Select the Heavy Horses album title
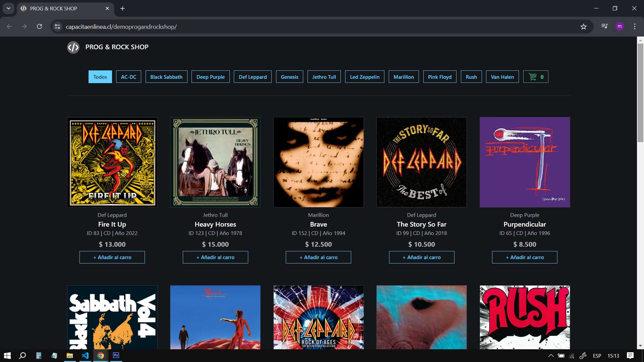Viewport: 644px width, 362px height. coord(215,224)
